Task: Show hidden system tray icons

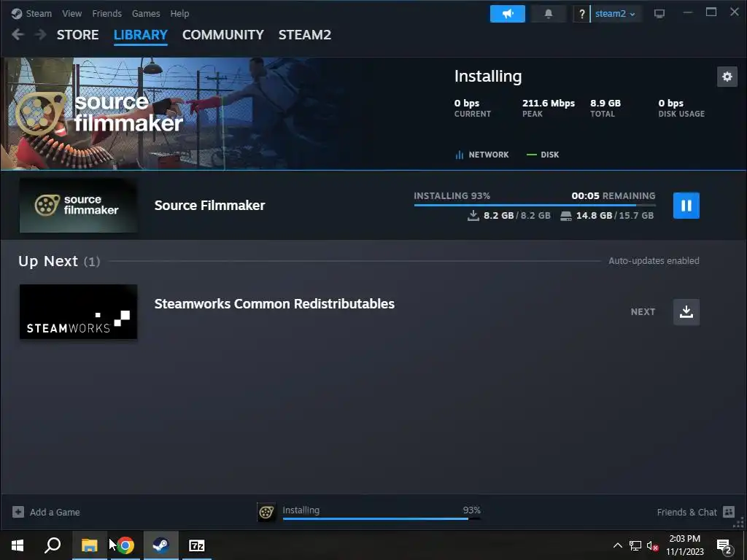Action: pos(617,545)
